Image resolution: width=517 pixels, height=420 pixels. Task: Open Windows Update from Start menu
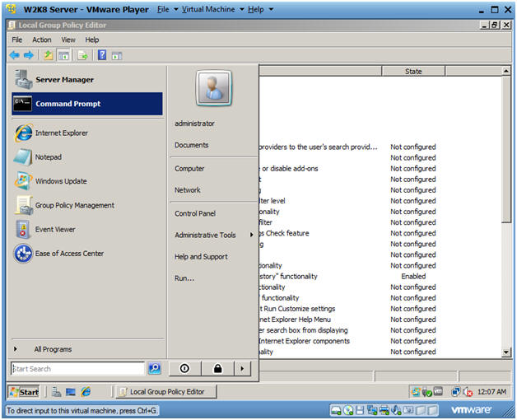[87, 181]
